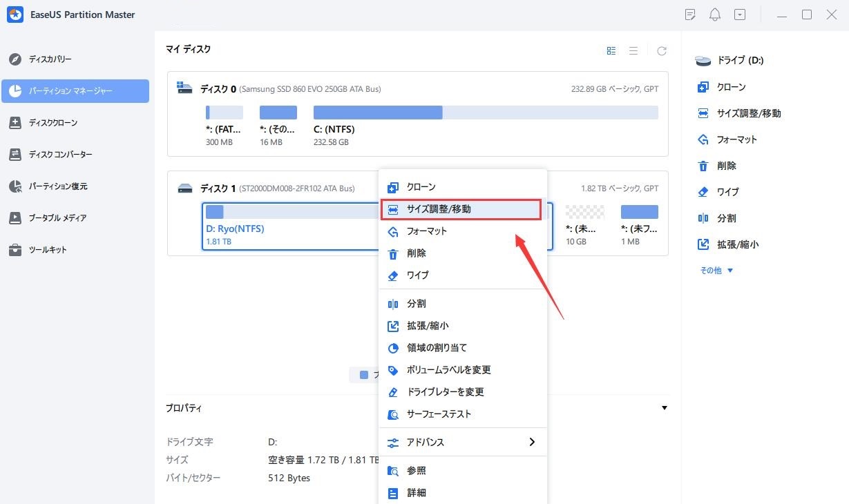The width and height of the screenshot is (849, 504).
Task: Toggle detailed list view layout
Action: coord(633,50)
